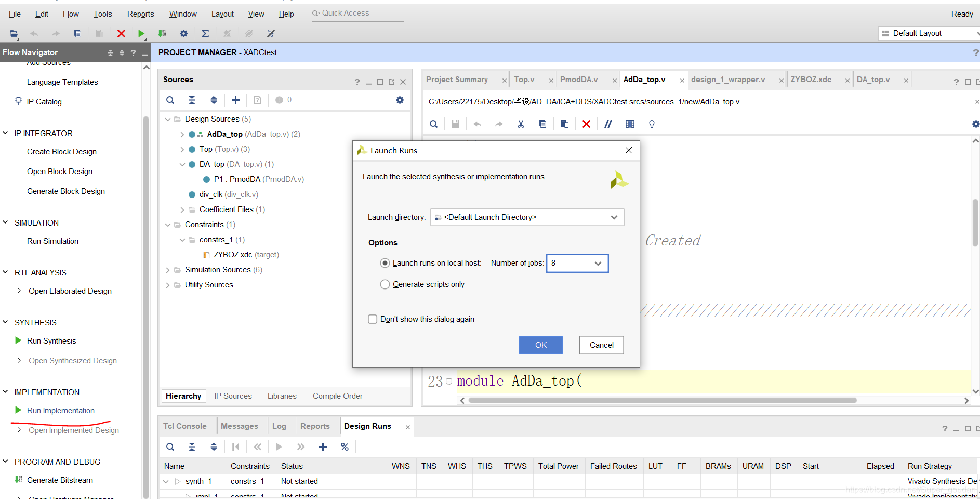The image size is (980, 499).
Task: Expand the Simulation Sources folder
Action: pyautogui.click(x=167, y=270)
